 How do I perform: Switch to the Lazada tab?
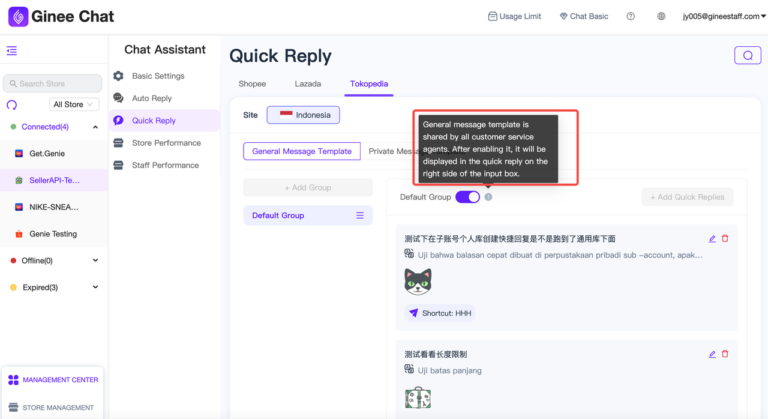[308, 84]
